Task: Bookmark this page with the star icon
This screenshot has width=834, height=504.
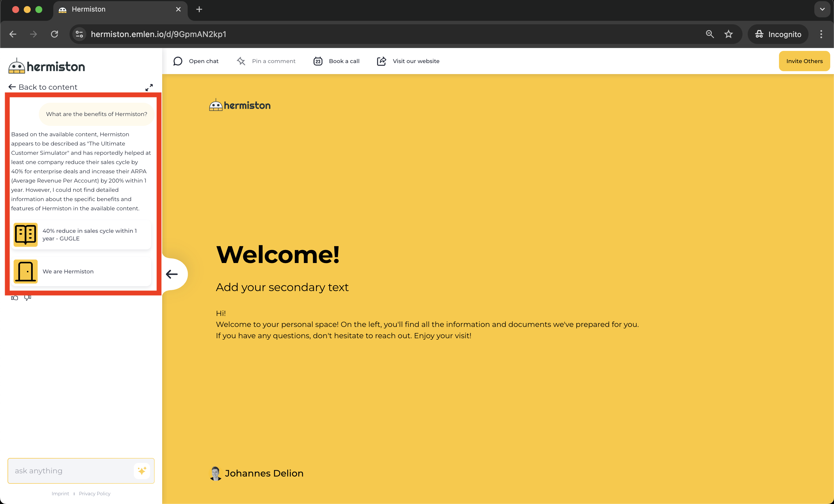Action: 728,34
